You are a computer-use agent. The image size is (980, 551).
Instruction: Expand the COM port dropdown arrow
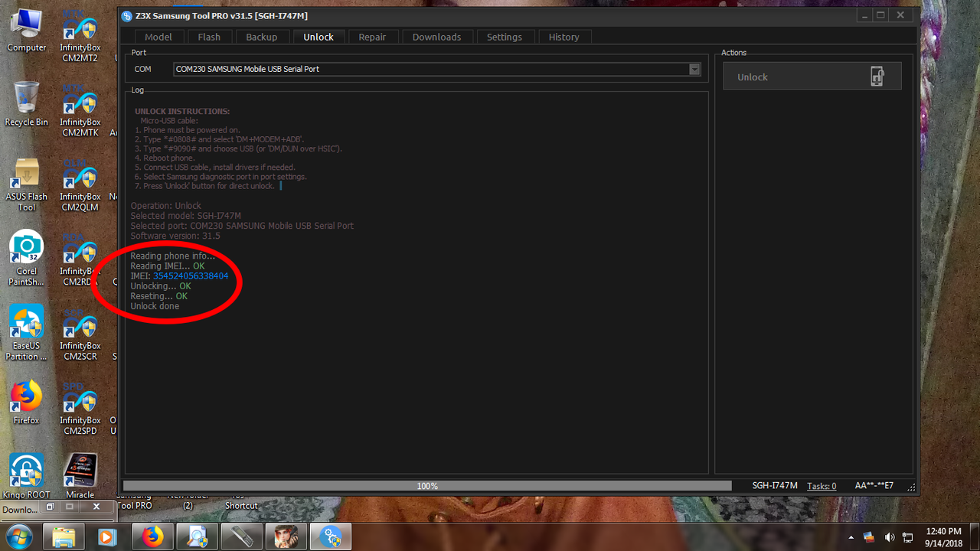click(694, 69)
